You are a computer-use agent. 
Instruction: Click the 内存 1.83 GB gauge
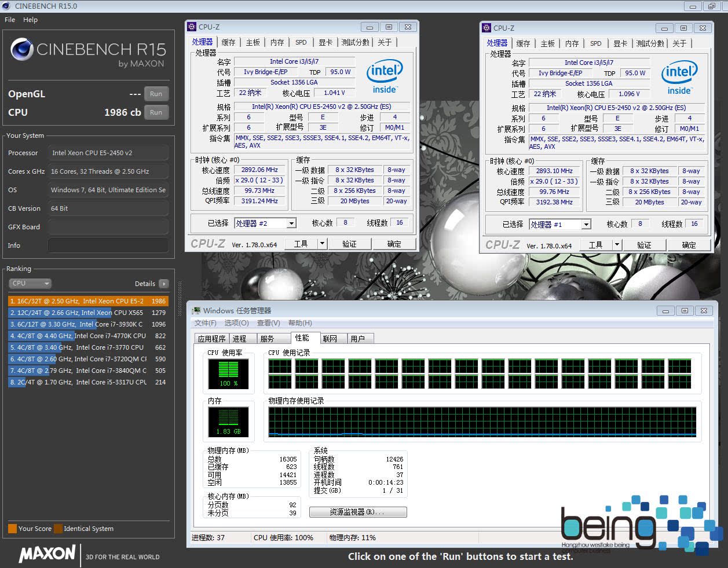(x=229, y=422)
